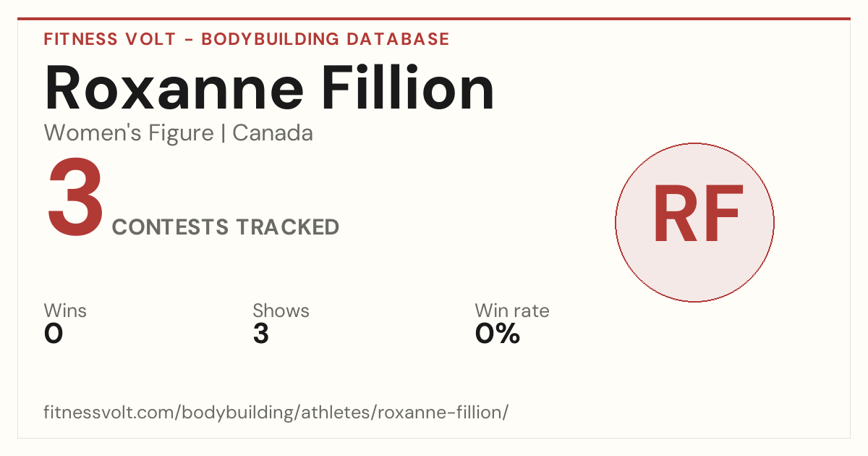The image size is (868, 456).
Task: Click the Win rate label
Action: [512, 311]
